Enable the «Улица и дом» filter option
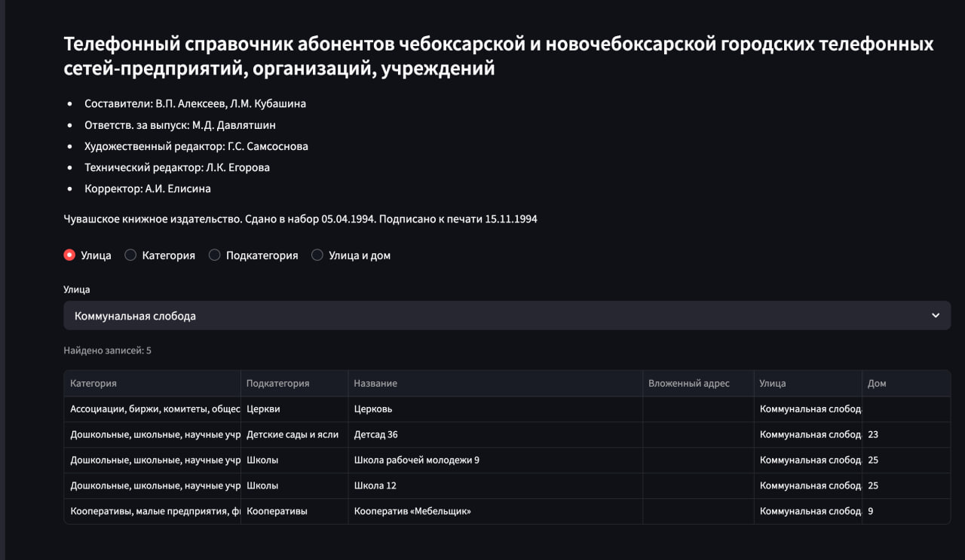The height and width of the screenshot is (560, 965). click(x=317, y=255)
